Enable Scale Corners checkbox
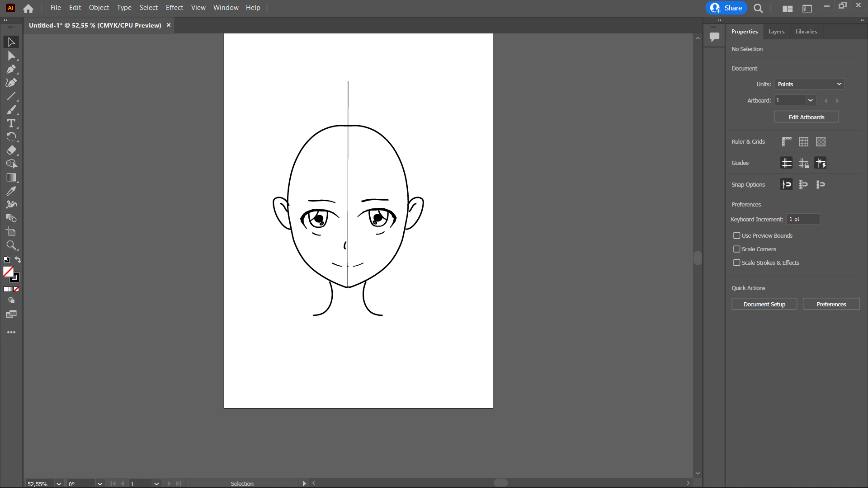This screenshot has width=868, height=488. pos(736,249)
